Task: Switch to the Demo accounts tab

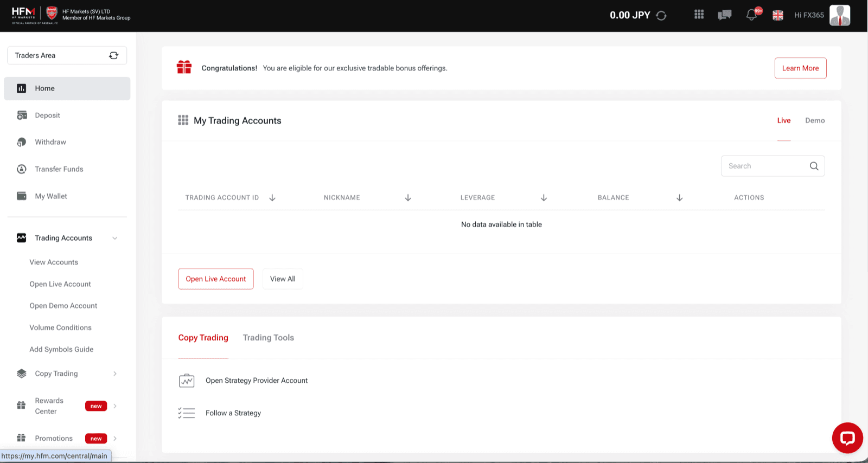Action: pos(815,120)
